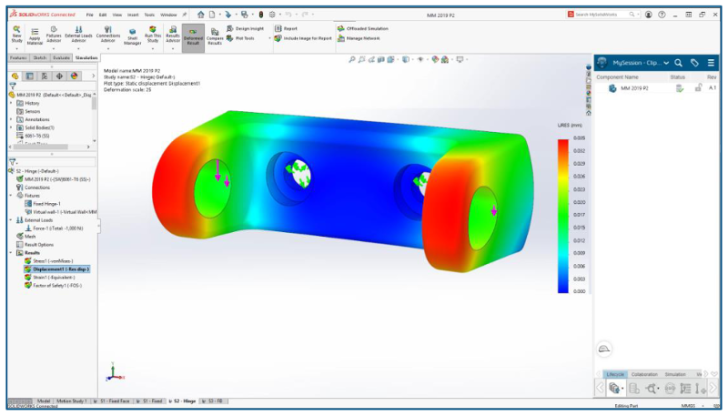
Task: Switch to the Sketch ribbon tab
Action: click(x=40, y=58)
